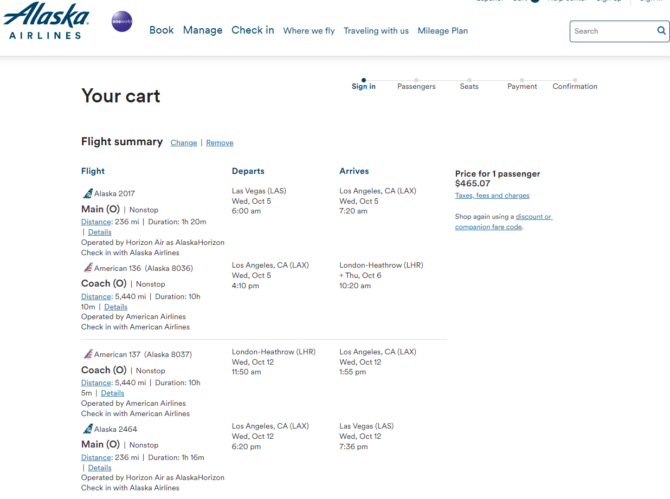Click the Change flight link

[184, 143]
